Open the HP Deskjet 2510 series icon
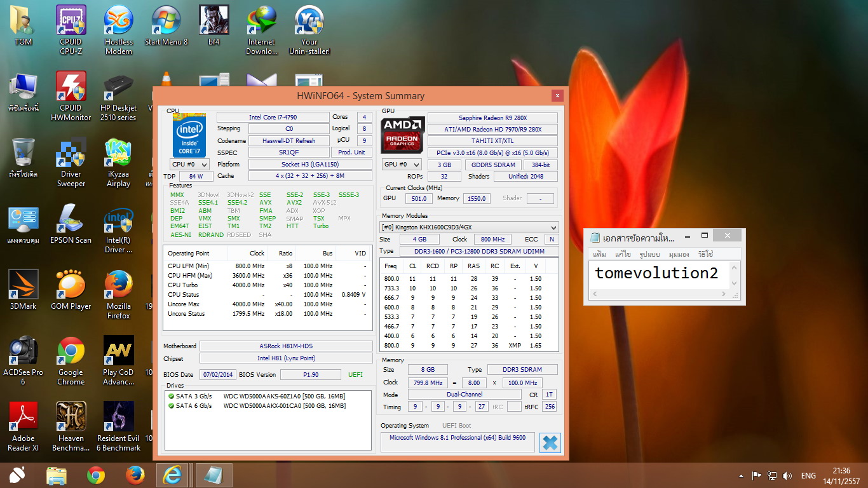The height and width of the screenshot is (488, 868). (119, 96)
